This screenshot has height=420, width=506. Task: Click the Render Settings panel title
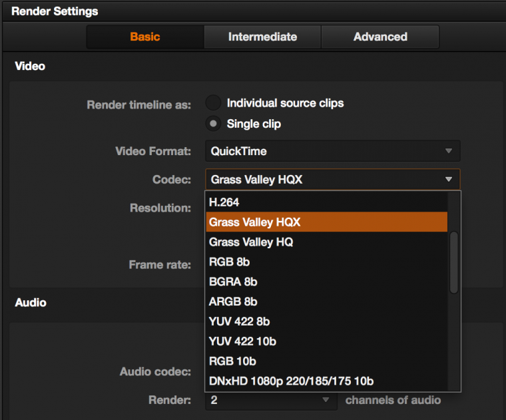pos(55,11)
